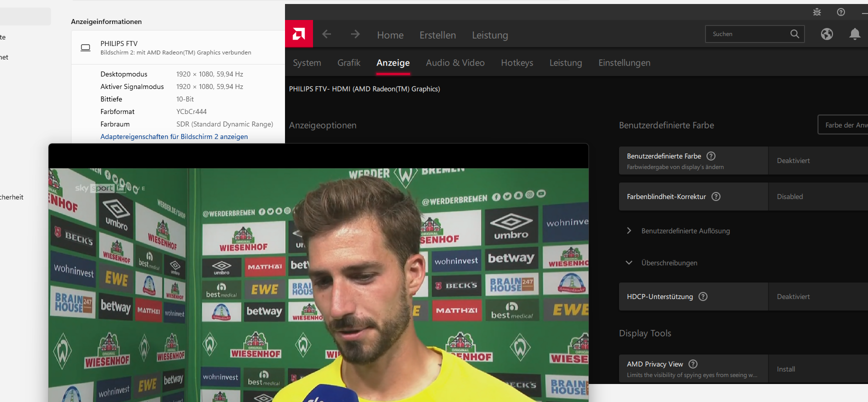Show help for Farbenblindheit-Korrektur

click(x=716, y=196)
